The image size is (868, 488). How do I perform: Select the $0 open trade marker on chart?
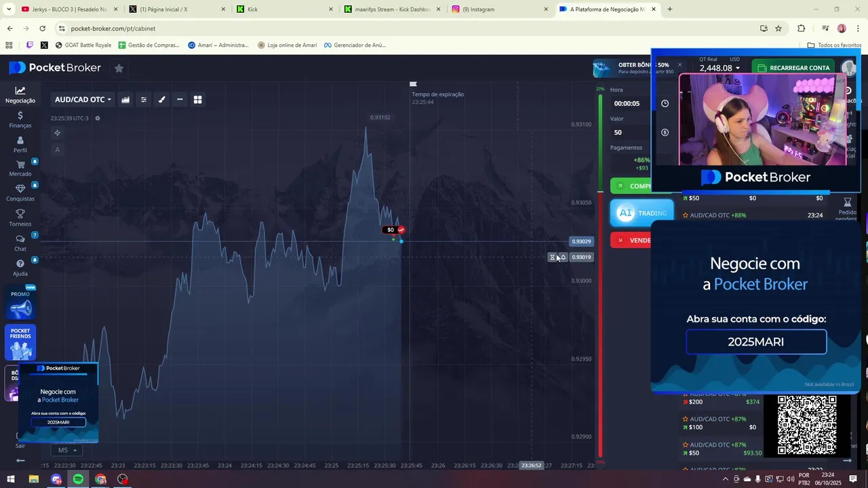pyautogui.click(x=394, y=230)
